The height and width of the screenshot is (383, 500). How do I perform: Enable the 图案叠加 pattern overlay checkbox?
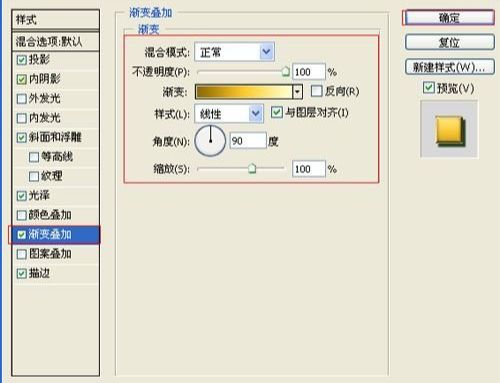click(x=22, y=254)
